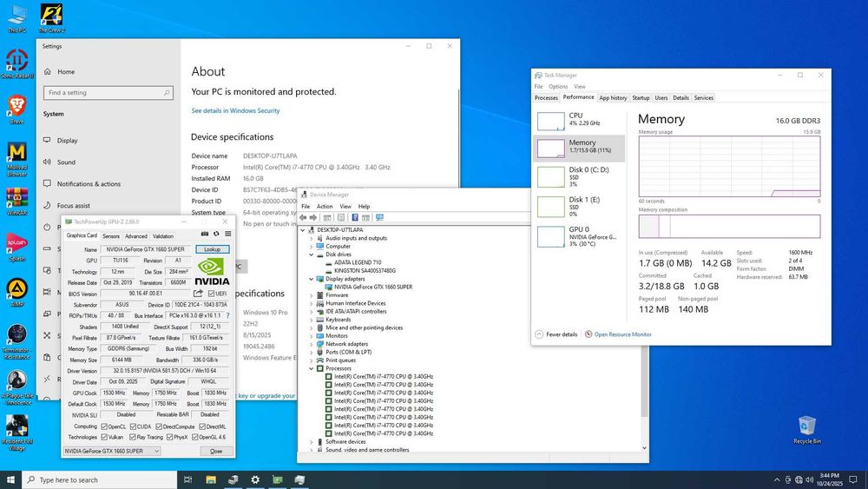Viewport: 868px width, 489px height.
Task: Open Device Manager Action menu
Action: click(x=325, y=206)
